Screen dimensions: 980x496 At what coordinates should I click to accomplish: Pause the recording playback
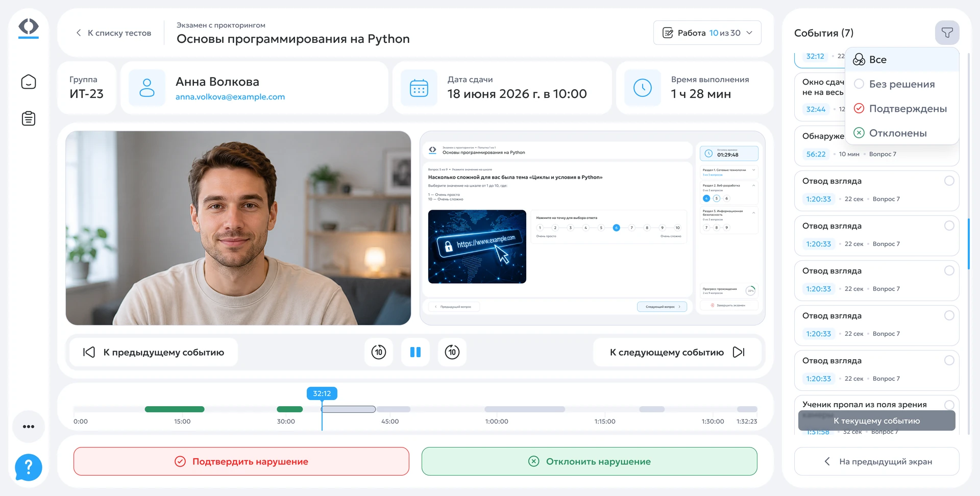point(415,352)
